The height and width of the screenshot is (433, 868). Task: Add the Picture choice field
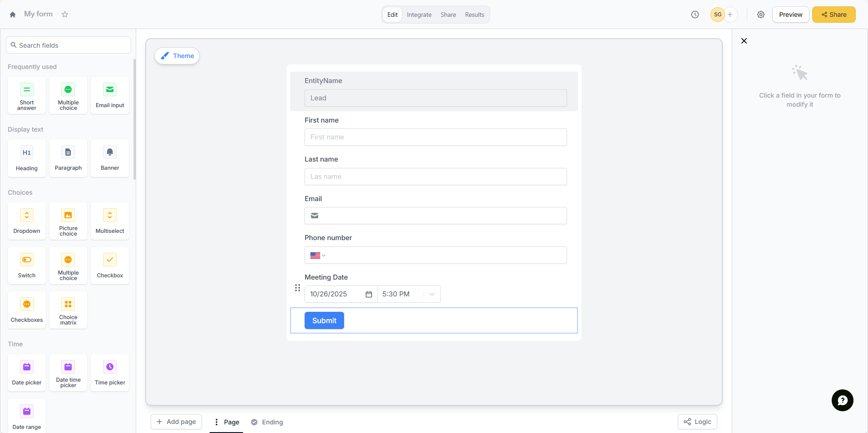68,221
